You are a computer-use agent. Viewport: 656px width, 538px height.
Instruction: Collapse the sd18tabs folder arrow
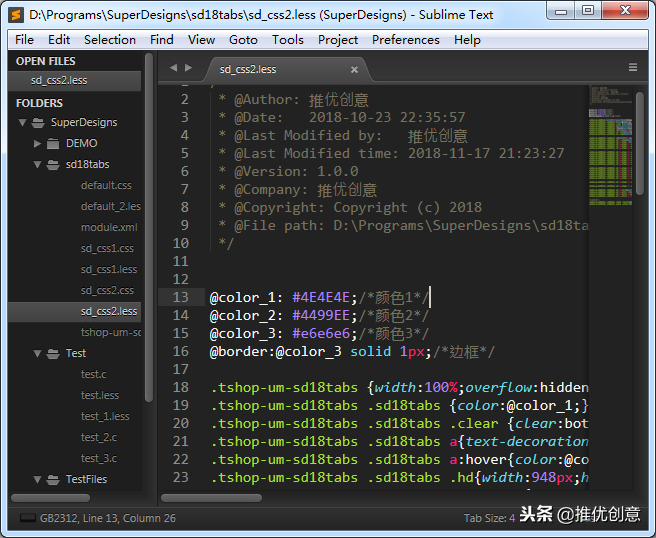(37, 164)
